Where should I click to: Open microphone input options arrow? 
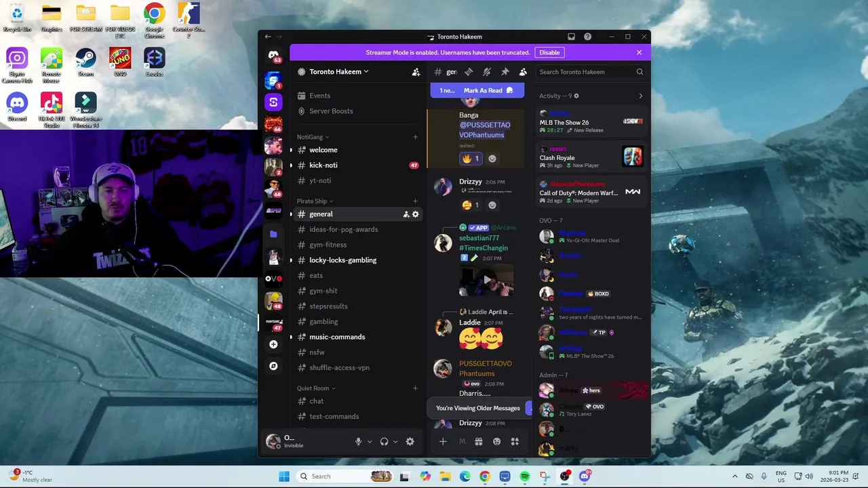coord(370,441)
